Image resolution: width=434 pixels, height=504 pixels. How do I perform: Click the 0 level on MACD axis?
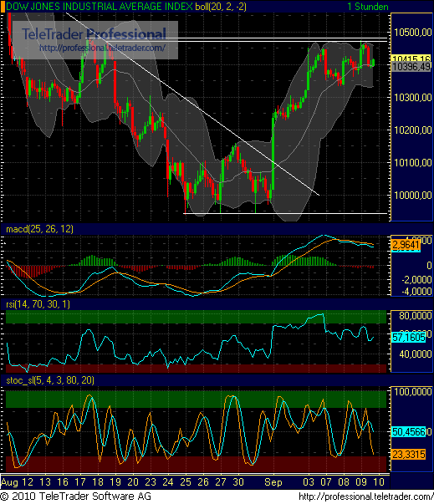(429, 266)
